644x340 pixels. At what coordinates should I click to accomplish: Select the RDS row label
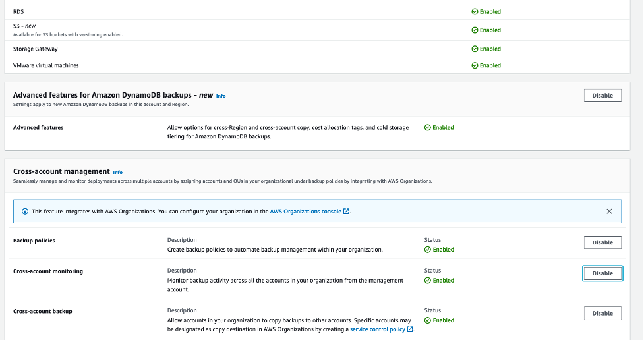coord(18,11)
